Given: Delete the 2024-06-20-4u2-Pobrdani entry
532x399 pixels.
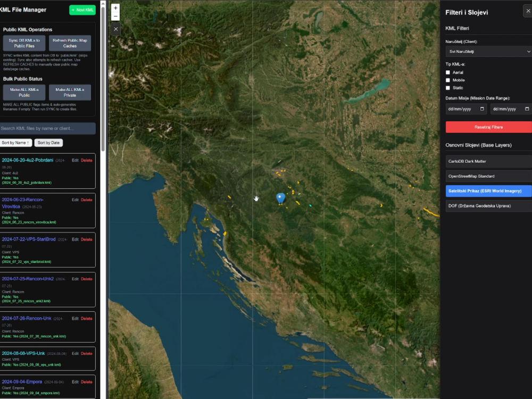Looking at the screenshot, I should [87, 160].
